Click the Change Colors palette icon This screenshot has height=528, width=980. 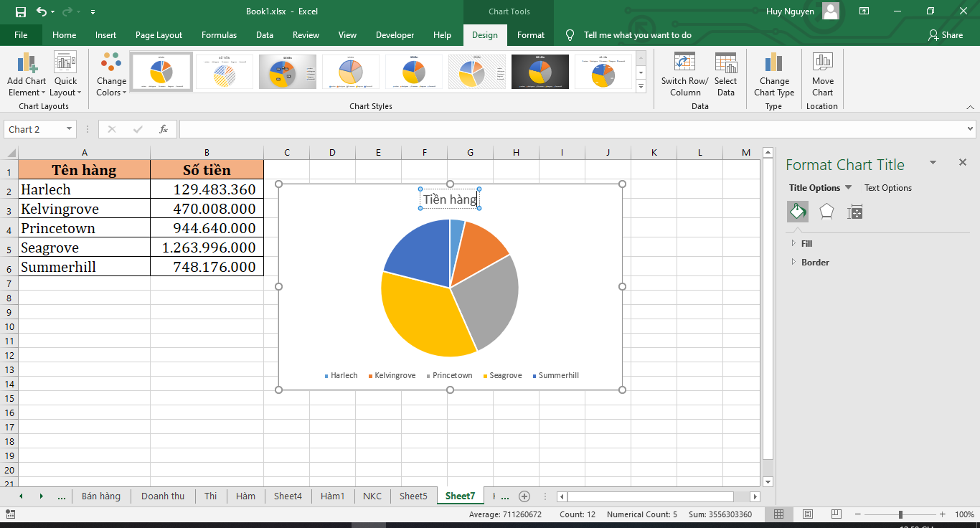click(111, 63)
